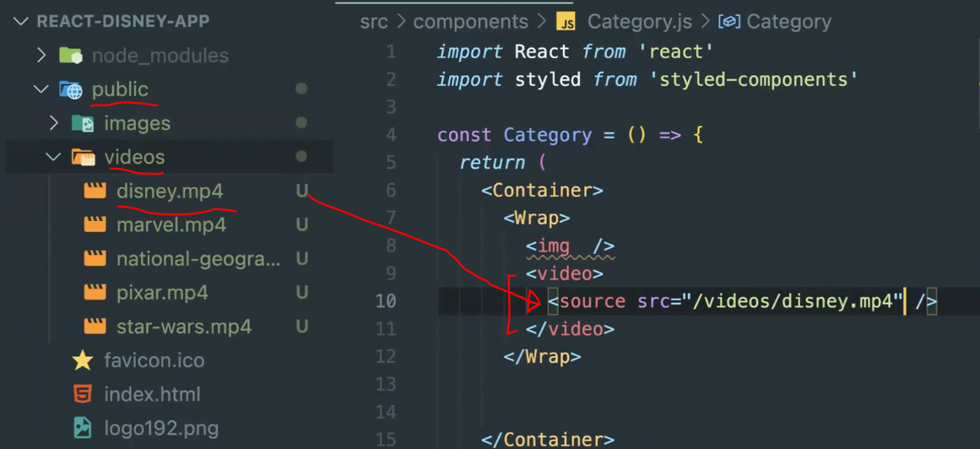Click the index.html HTML5 icon
This screenshot has height=449, width=980.
pyautogui.click(x=83, y=395)
